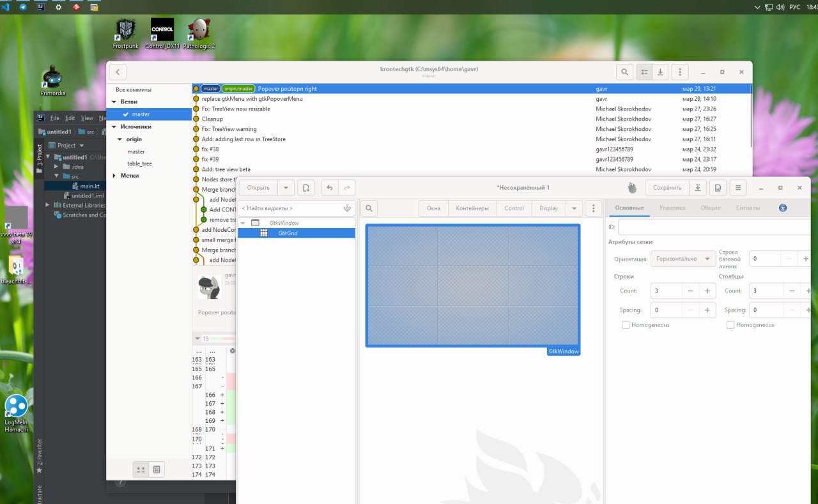818x504 pixels.
Task: Collapse the GtkWindow tree node
Action: pyautogui.click(x=243, y=223)
